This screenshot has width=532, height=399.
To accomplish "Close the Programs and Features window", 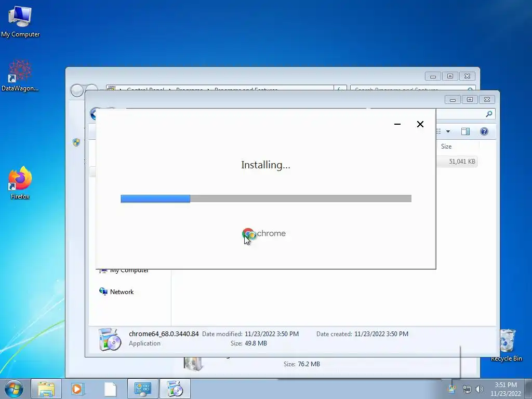I will (x=467, y=76).
